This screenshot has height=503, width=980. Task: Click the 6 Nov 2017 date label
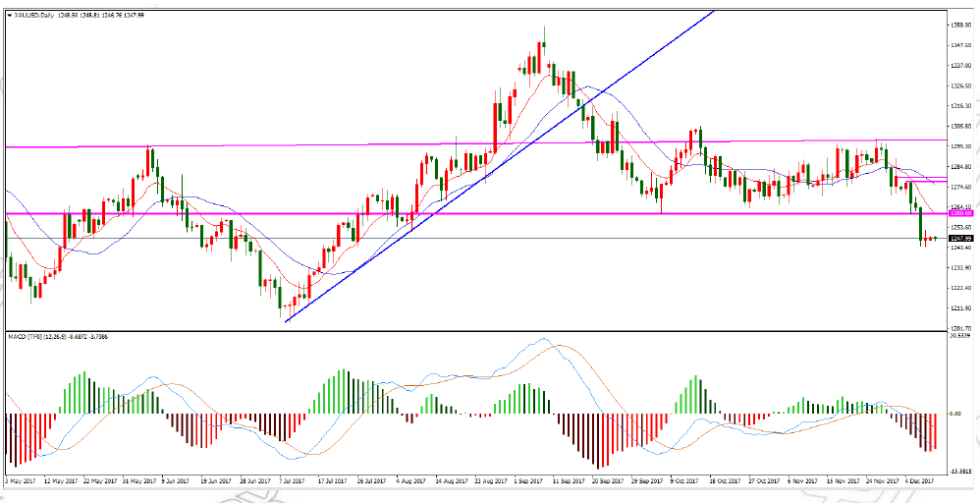[x=802, y=481]
